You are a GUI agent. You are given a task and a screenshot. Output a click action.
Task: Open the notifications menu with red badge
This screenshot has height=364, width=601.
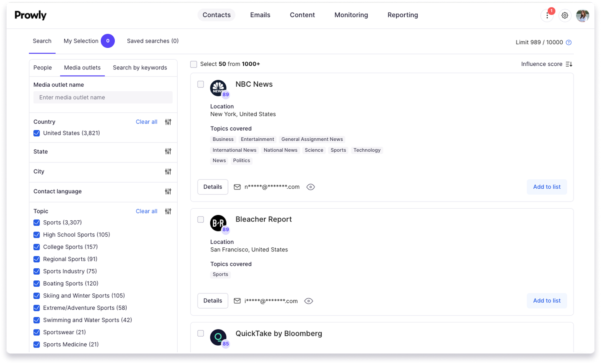coord(547,15)
